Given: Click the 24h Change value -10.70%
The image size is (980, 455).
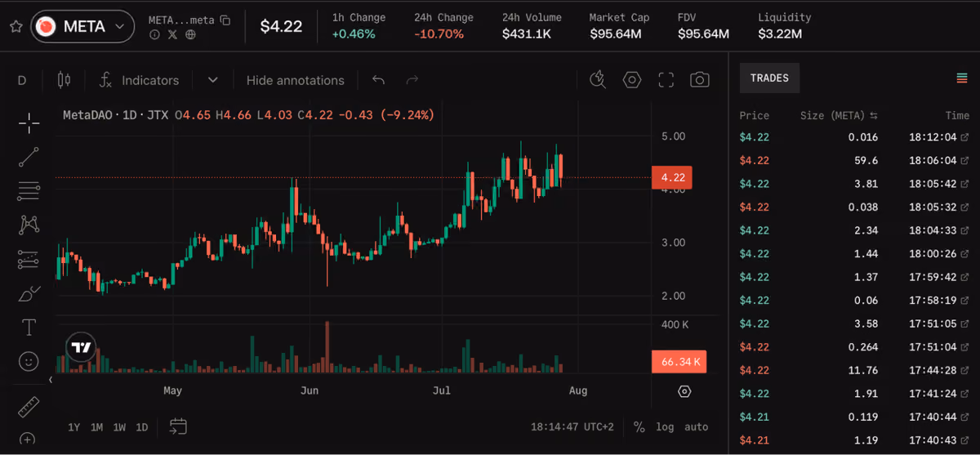Looking at the screenshot, I should [439, 33].
